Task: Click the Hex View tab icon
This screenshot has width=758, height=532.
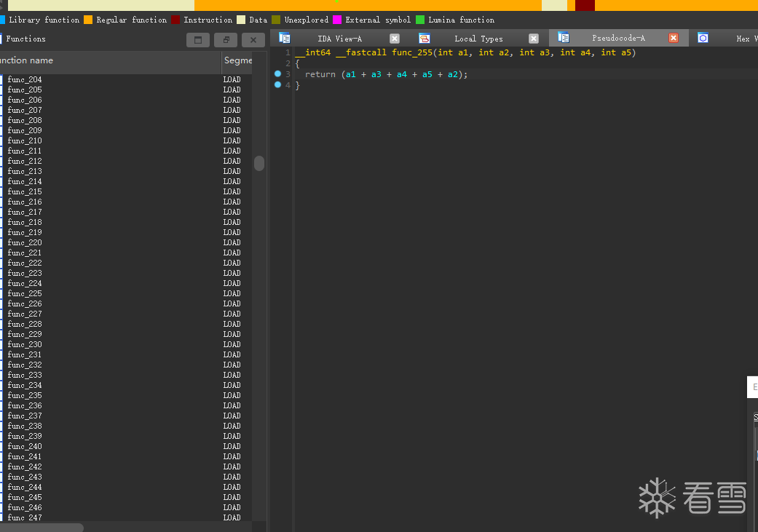Action: (703, 38)
